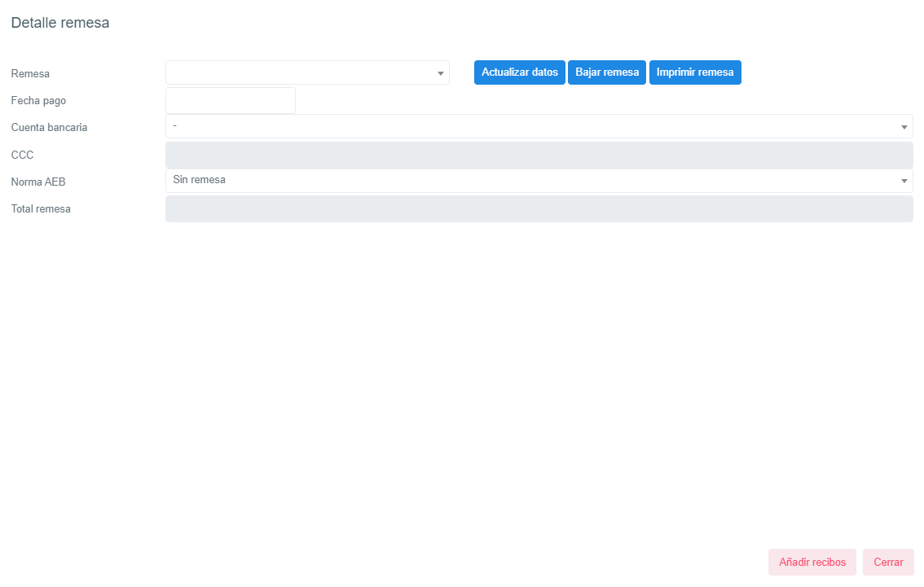Open the Remesa combo box
Viewport: 924px width, 587px height.
point(307,72)
